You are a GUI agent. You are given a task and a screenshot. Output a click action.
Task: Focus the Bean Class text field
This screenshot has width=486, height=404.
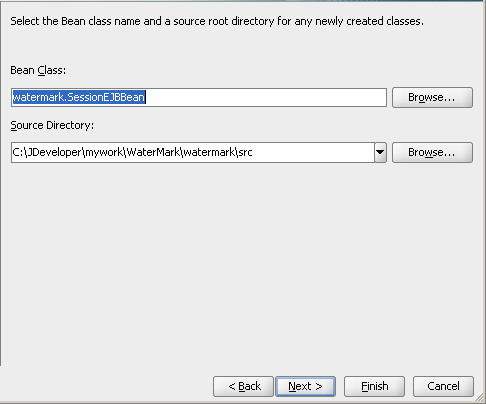(x=199, y=97)
